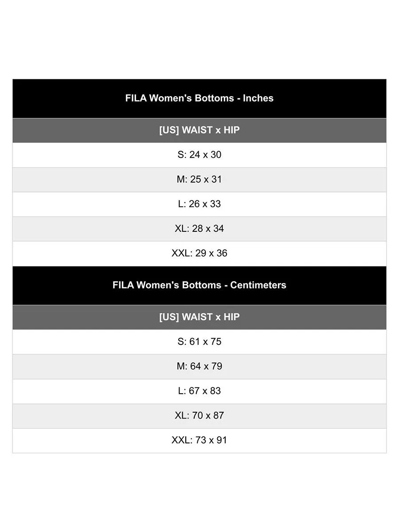The image size is (399, 532).
Task: Select the XL: 70 x 87 row
Action: click(199, 416)
